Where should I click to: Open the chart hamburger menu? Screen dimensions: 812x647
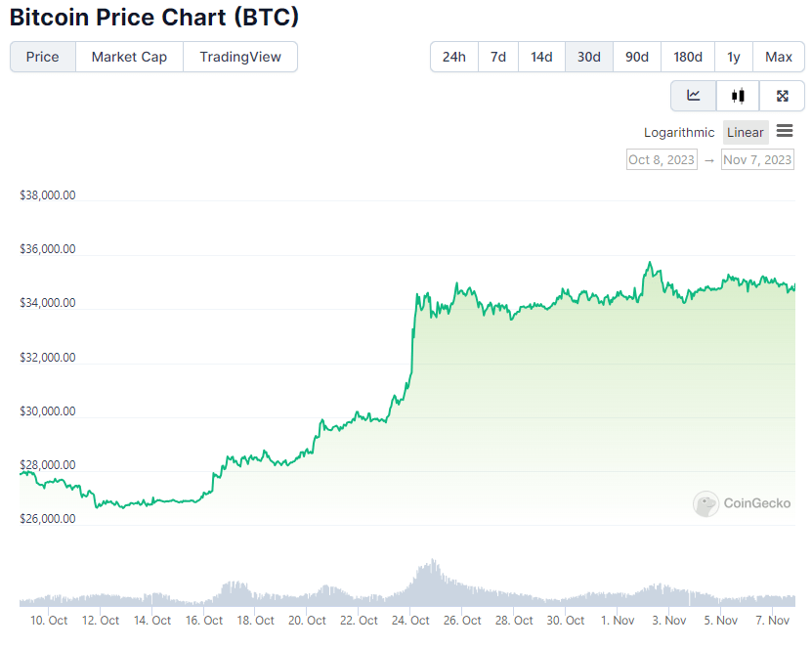[x=785, y=132]
